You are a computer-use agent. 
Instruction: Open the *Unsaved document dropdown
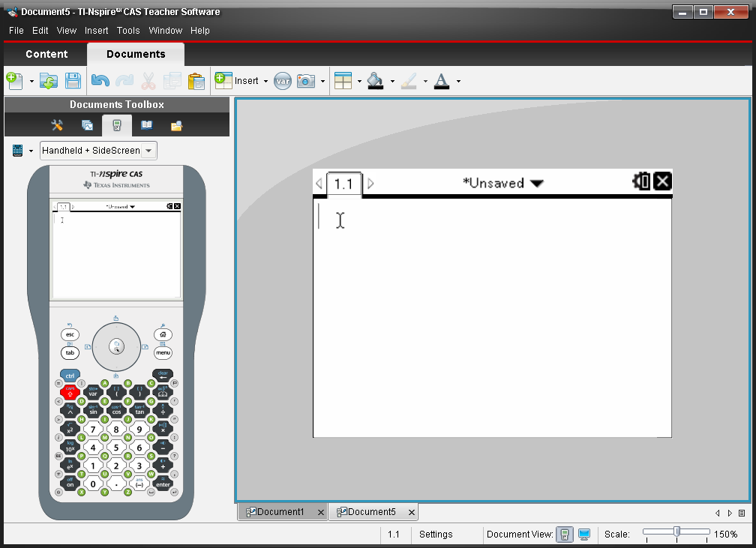pos(502,183)
